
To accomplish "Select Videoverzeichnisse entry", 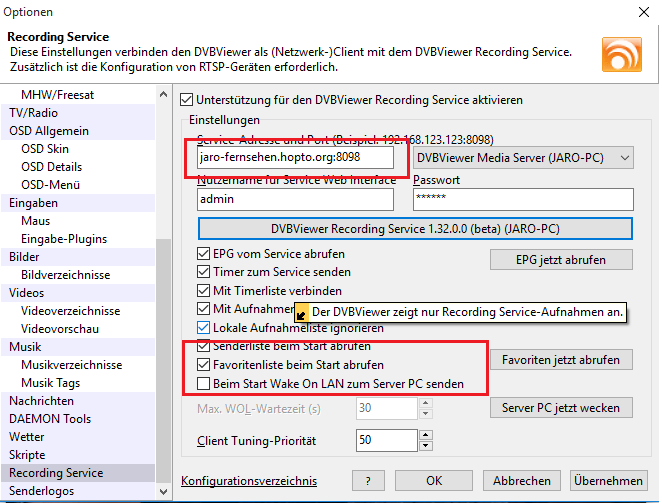I will [x=78, y=311].
